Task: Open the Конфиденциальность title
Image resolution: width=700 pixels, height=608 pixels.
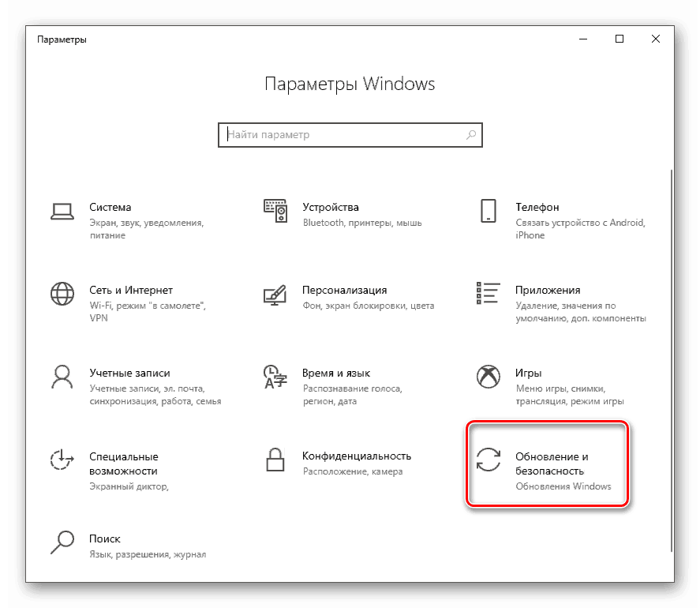Action: click(357, 456)
